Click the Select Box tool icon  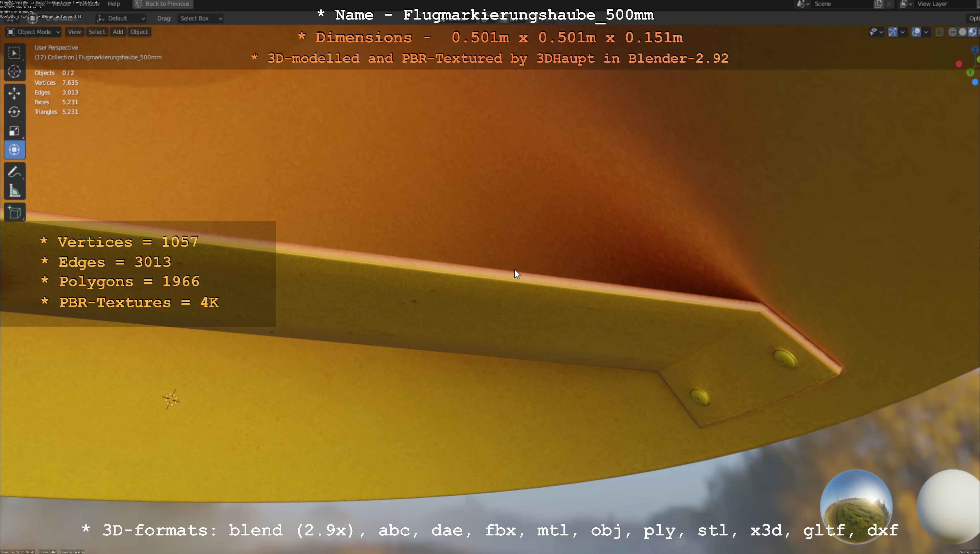pos(14,53)
